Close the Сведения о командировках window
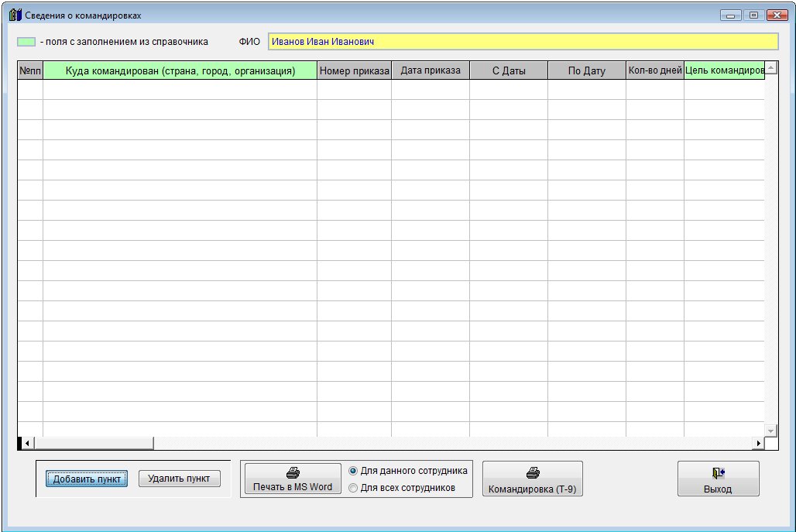Screen dimensions: 796x532 [777, 15]
